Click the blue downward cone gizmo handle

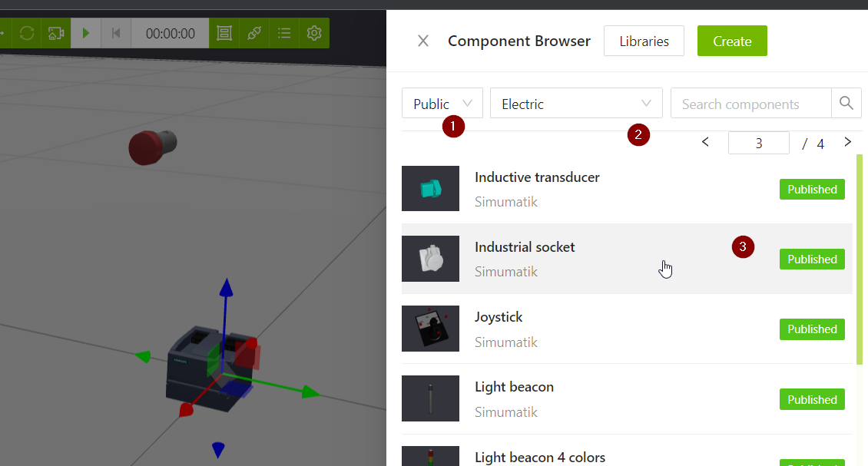[x=218, y=450]
